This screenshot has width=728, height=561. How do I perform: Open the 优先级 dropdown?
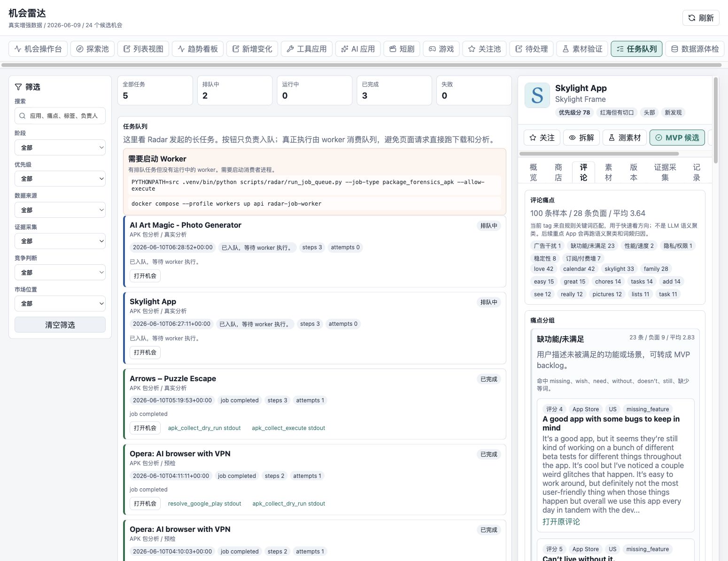pos(60,178)
